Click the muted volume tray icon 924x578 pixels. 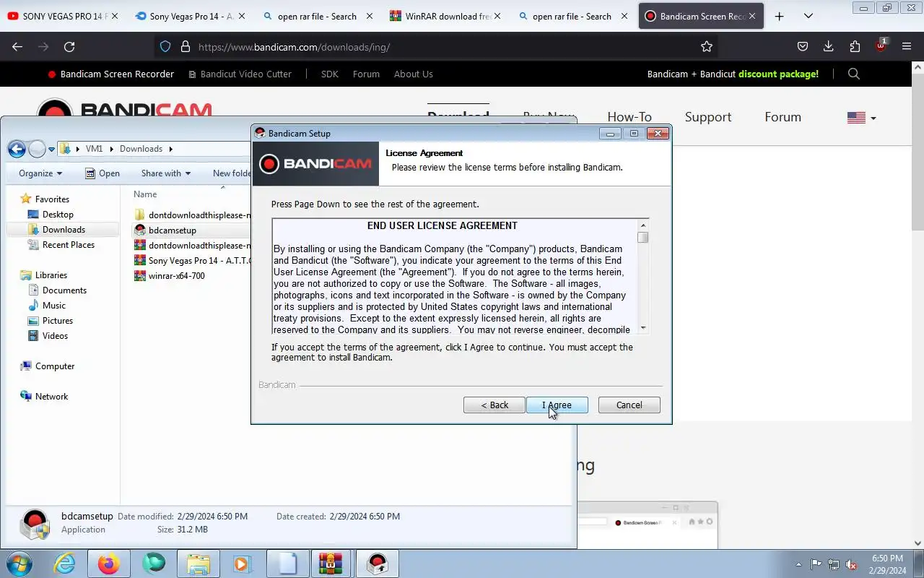click(852, 564)
